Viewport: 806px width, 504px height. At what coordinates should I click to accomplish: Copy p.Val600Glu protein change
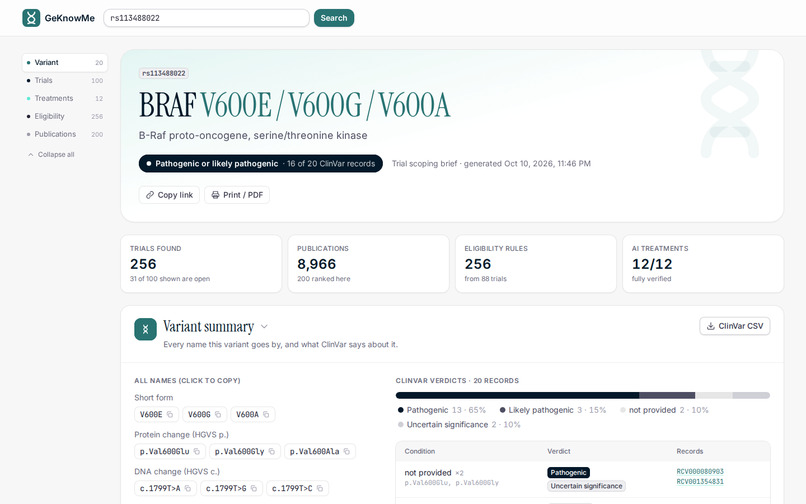[170, 452]
